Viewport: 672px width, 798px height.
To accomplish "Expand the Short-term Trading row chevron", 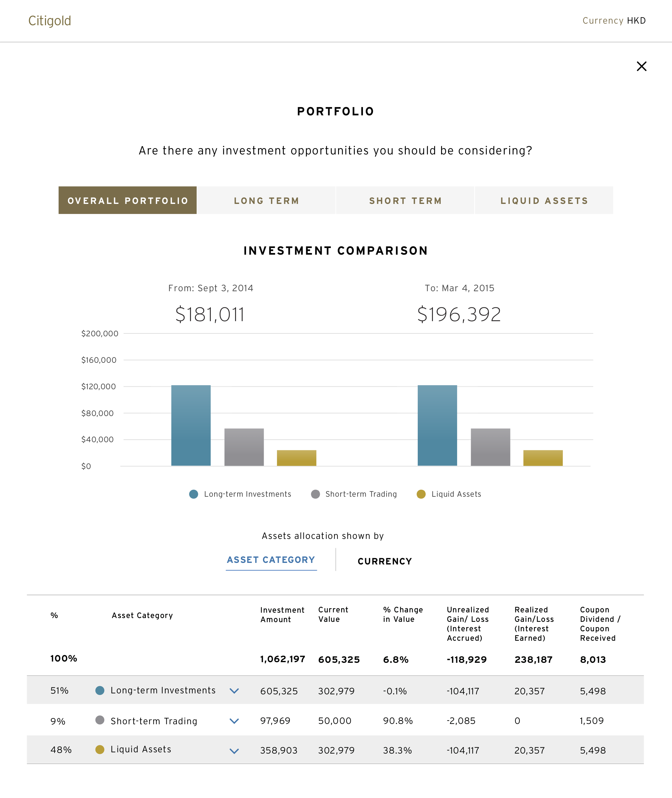I will (234, 721).
